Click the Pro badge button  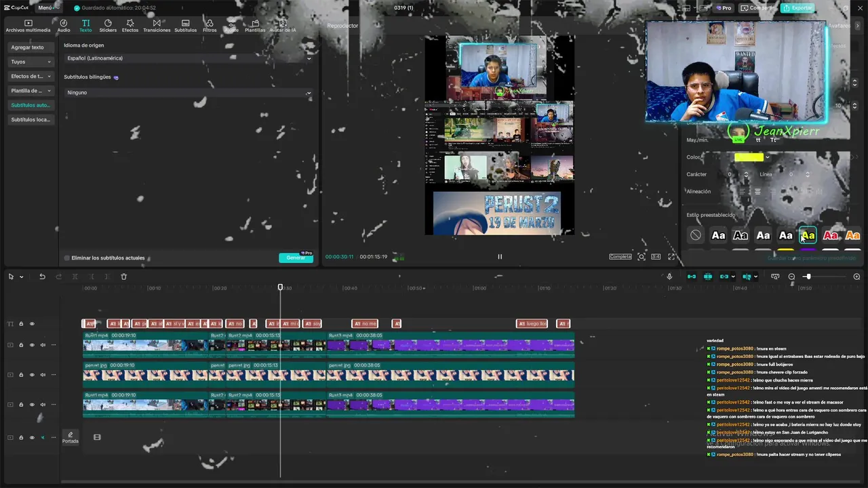click(724, 7)
